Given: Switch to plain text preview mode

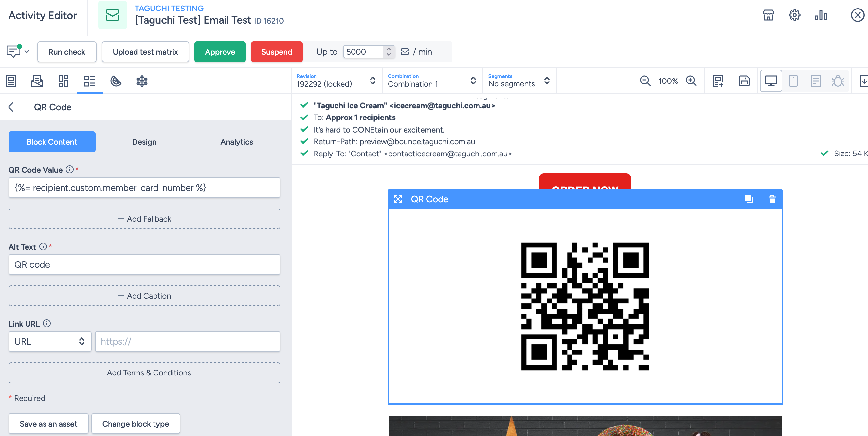Looking at the screenshot, I should click(x=815, y=81).
